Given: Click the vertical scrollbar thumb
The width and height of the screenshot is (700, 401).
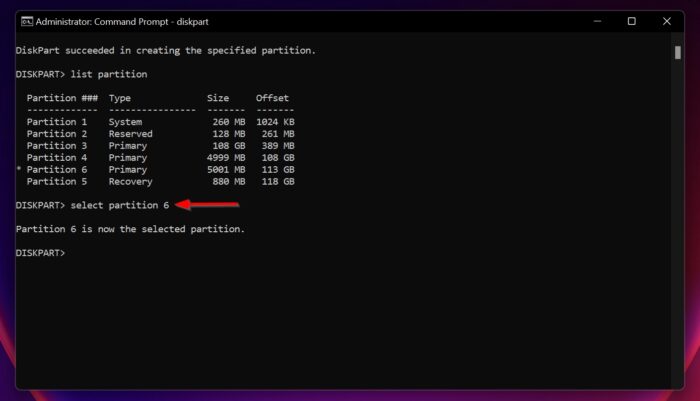Looking at the screenshot, I should tap(678, 53).
